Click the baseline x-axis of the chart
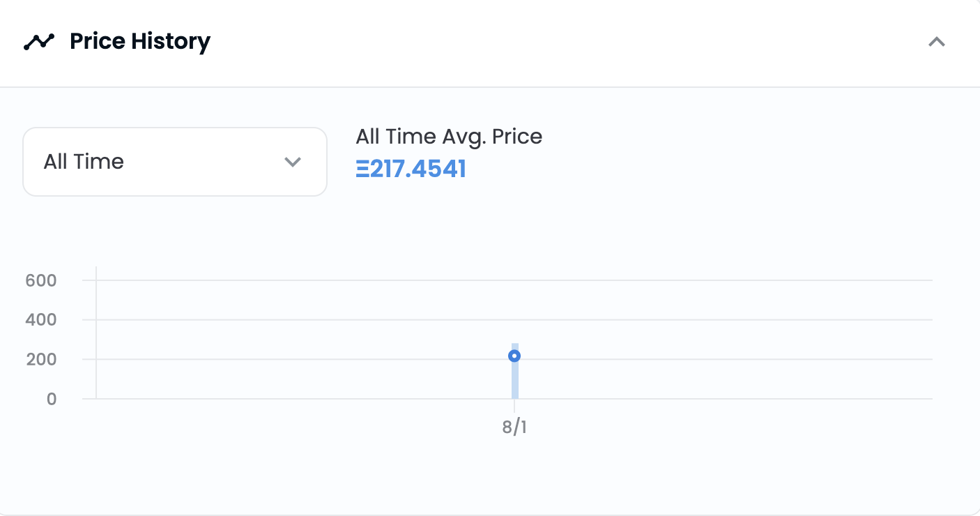 (x=507, y=399)
